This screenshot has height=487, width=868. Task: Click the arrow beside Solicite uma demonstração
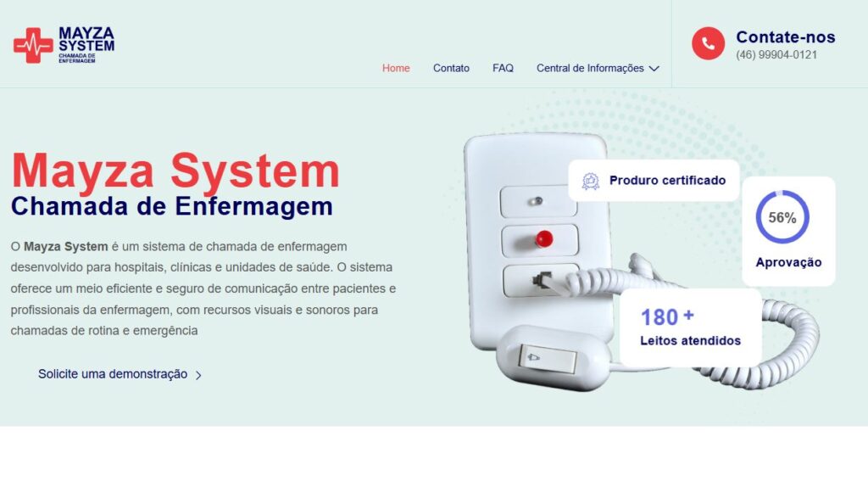(198, 375)
